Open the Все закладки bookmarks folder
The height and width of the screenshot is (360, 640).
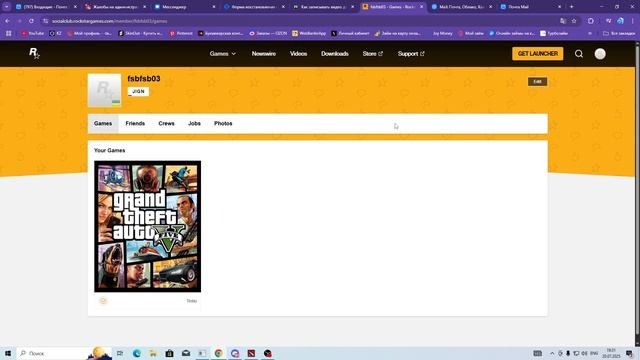pyautogui.click(x=619, y=33)
